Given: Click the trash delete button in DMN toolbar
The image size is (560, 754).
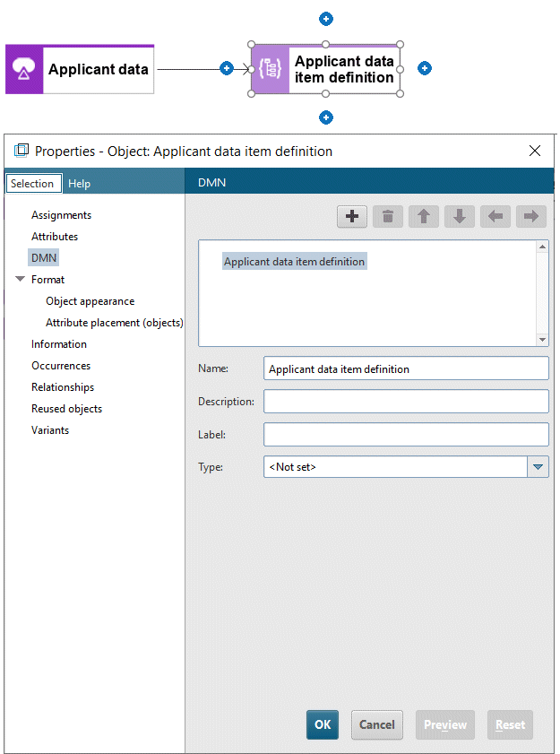Looking at the screenshot, I should pos(388,216).
